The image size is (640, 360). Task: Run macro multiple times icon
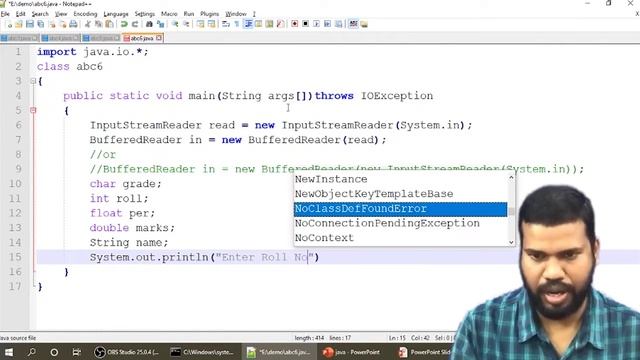[327, 24]
